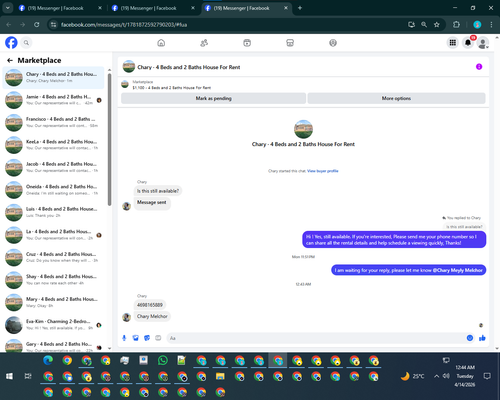Open the GIF picker icon
500x400 pixels.
[x=158, y=338]
